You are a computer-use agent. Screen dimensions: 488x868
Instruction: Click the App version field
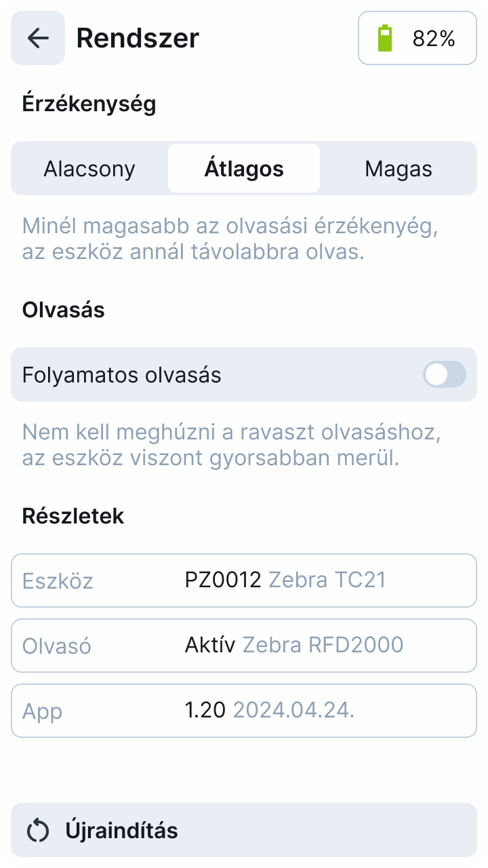pos(244,711)
